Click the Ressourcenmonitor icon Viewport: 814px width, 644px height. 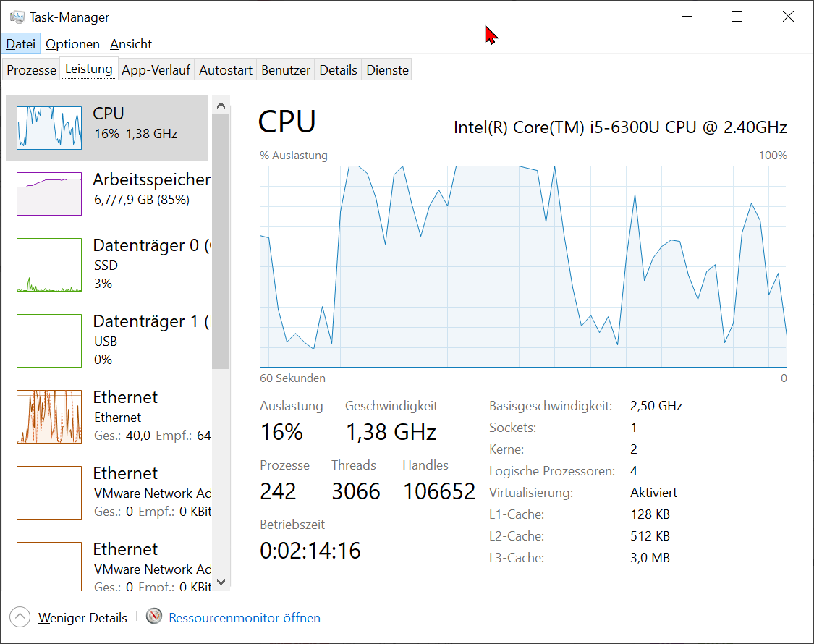click(154, 616)
